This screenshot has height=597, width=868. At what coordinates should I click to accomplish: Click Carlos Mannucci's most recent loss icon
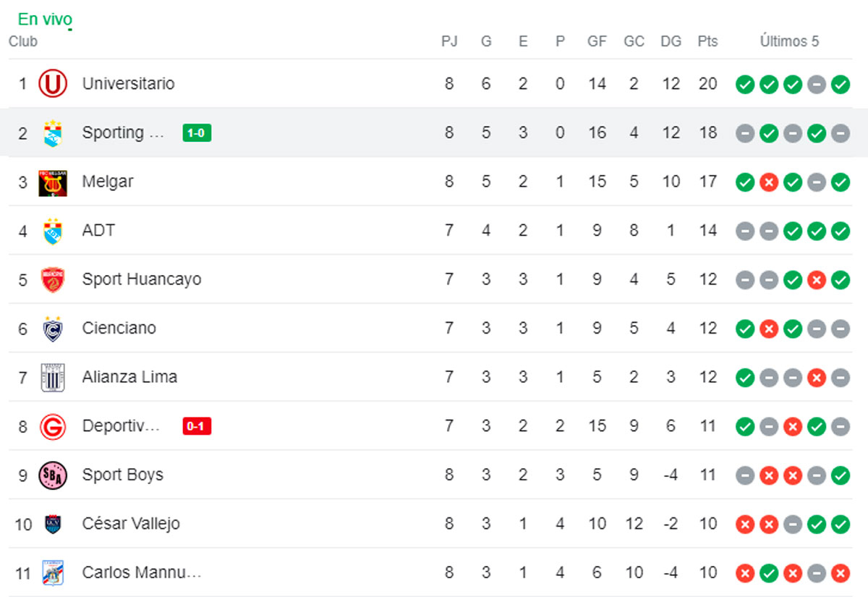(840, 574)
